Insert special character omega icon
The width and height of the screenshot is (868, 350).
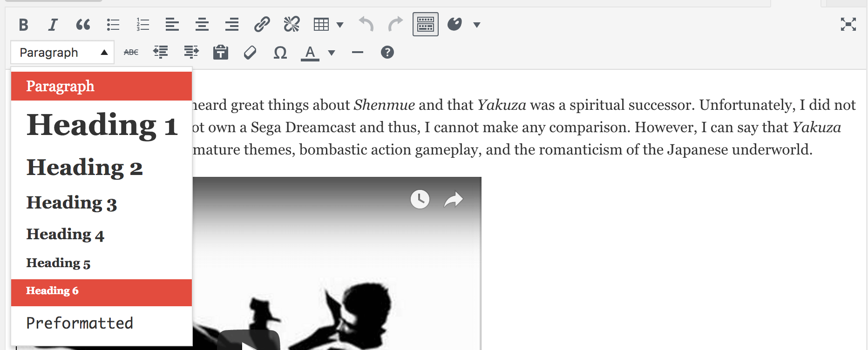[x=280, y=53]
